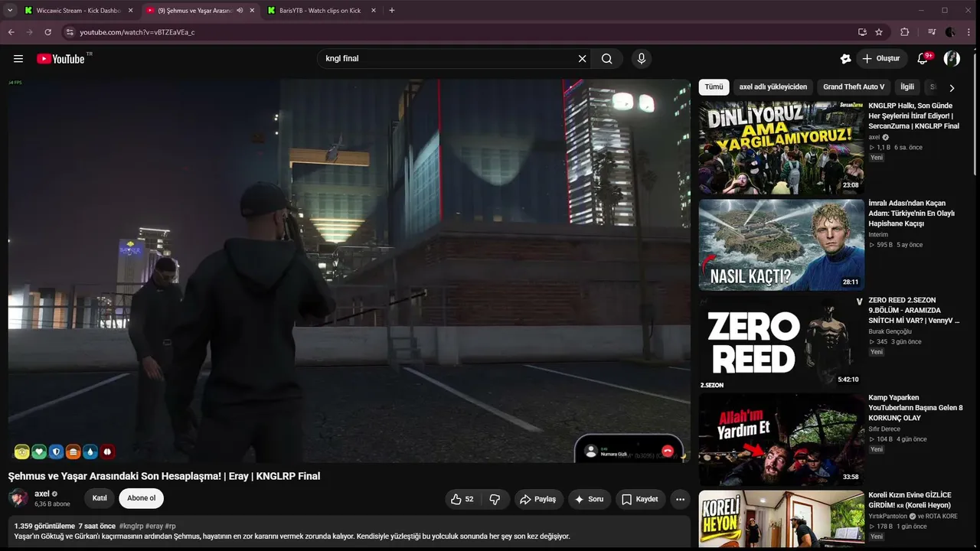The width and height of the screenshot is (980, 551).
Task: Open a new browser tab
Action: [x=392, y=11]
